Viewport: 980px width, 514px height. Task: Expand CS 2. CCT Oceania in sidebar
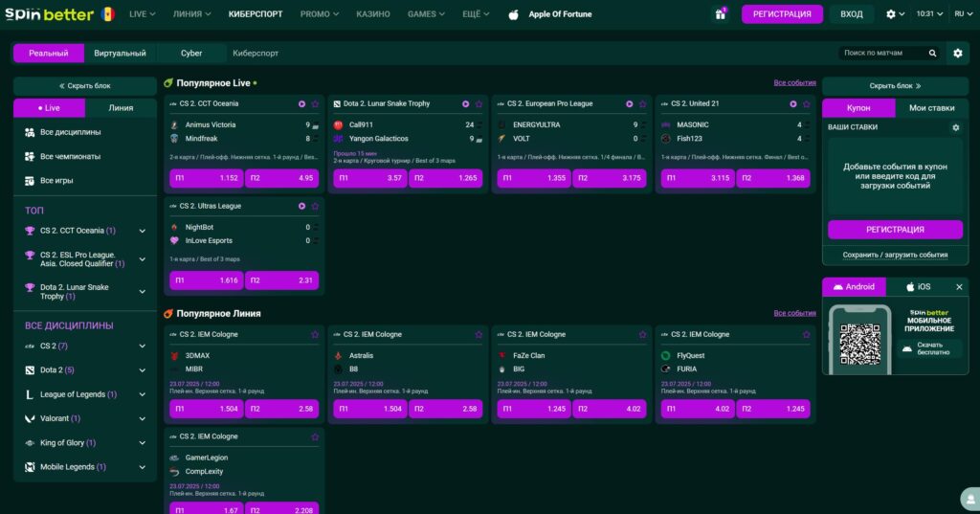[143, 231]
